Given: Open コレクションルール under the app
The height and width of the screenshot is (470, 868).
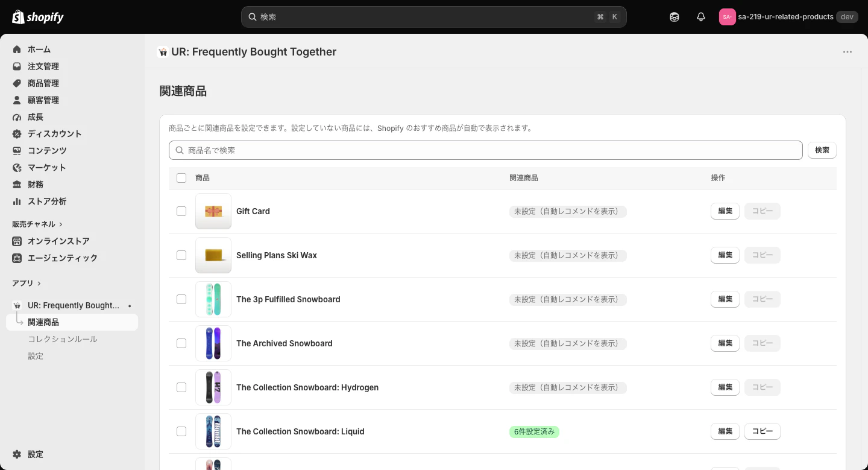Looking at the screenshot, I should (x=63, y=339).
